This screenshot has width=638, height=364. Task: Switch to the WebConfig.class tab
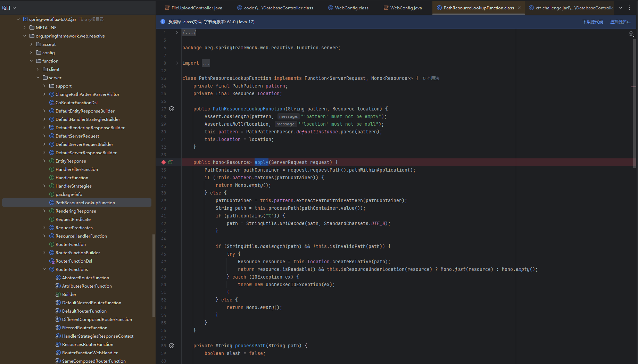pyautogui.click(x=348, y=8)
